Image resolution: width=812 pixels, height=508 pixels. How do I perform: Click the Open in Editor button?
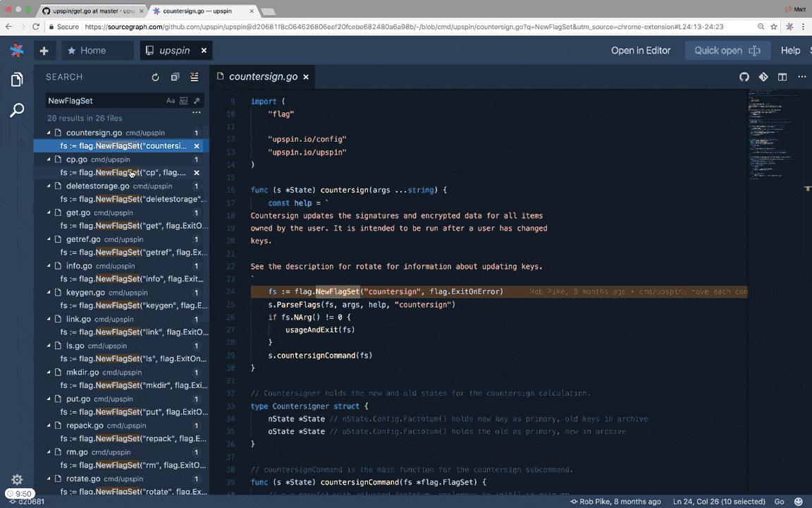point(641,50)
